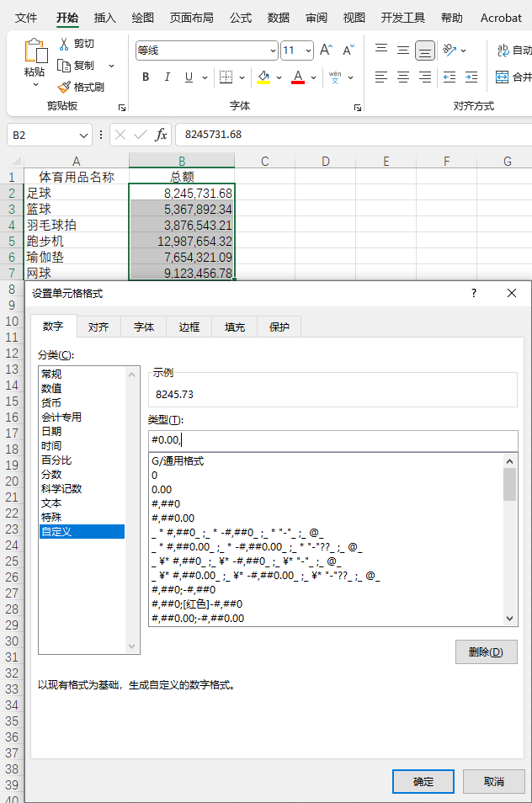
Task: Expand the font name dropdown
Action: point(273,51)
